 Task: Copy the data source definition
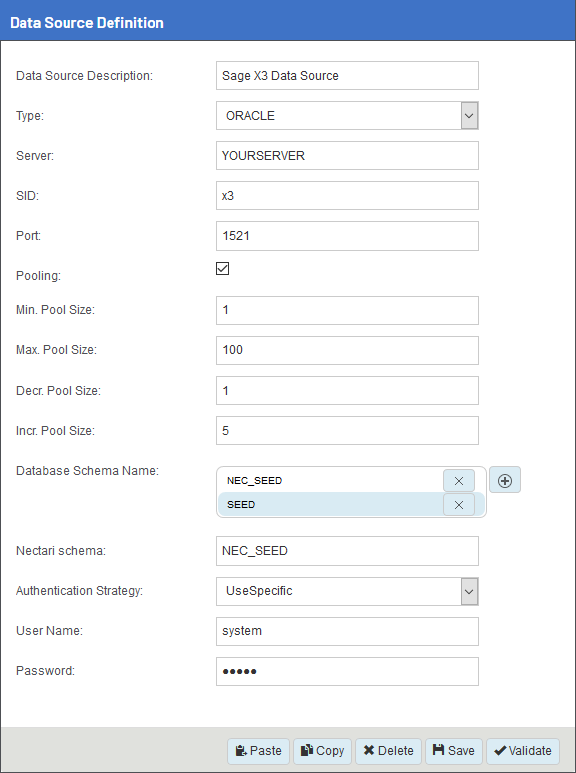click(323, 751)
